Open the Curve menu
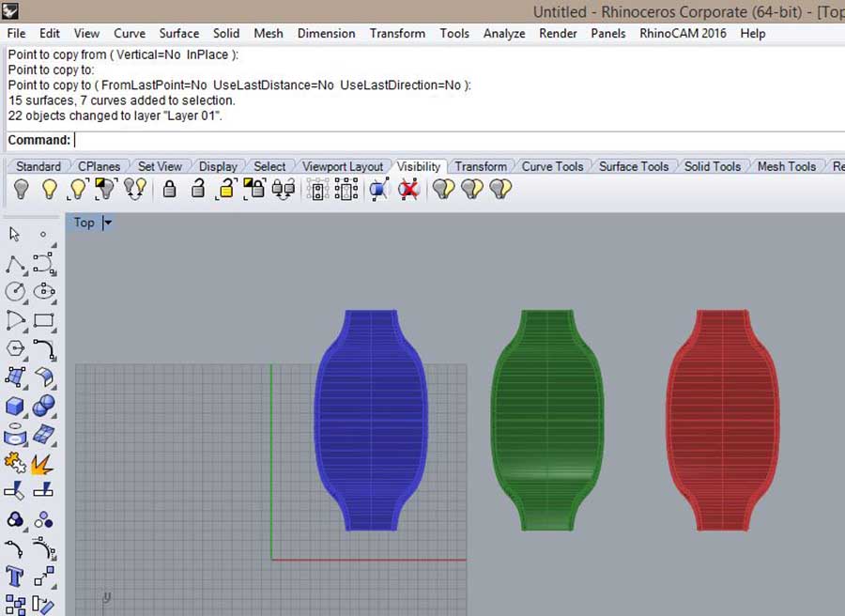Image resolution: width=845 pixels, height=616 pixels. [x=130, y=34]
